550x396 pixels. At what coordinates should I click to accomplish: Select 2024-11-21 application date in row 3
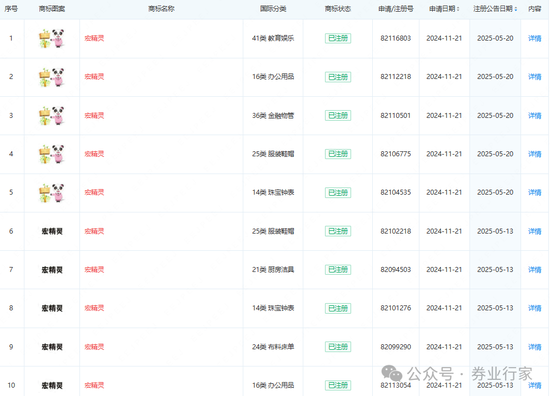tap(444, 115)
